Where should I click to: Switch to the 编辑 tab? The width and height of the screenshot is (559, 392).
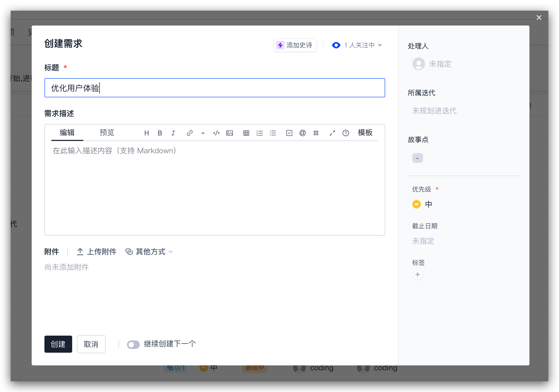67,132
